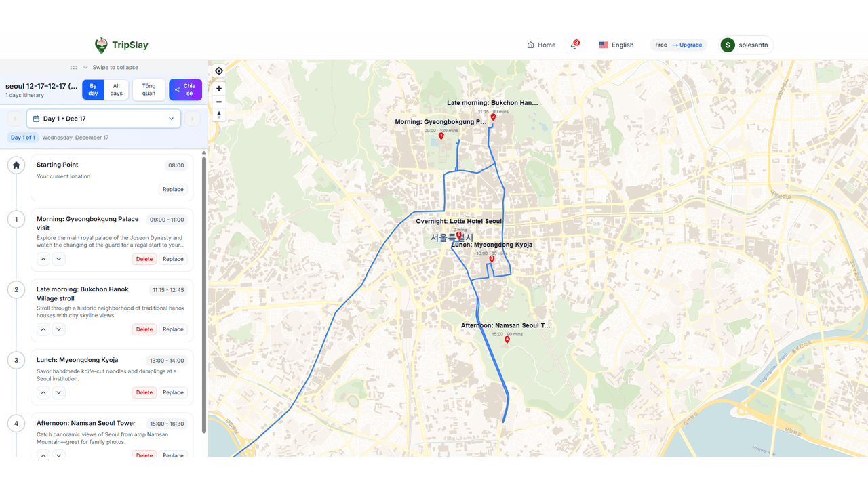Reset map compass bearing
Screen dimensions: 868x488
click(x=219, y=115)
